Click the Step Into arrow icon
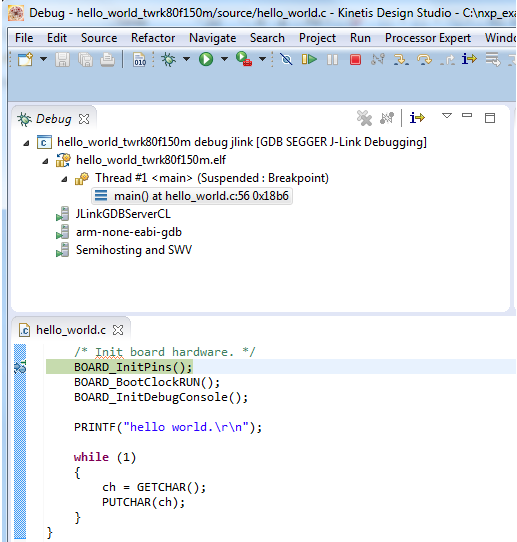Viewport: 517px width, 542px height. coord(401,59)
